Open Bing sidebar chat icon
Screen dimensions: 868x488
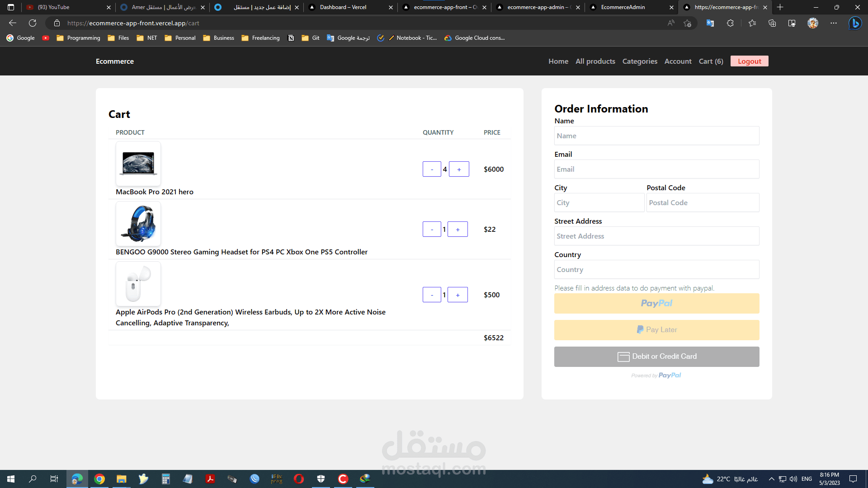coord(854,23)
